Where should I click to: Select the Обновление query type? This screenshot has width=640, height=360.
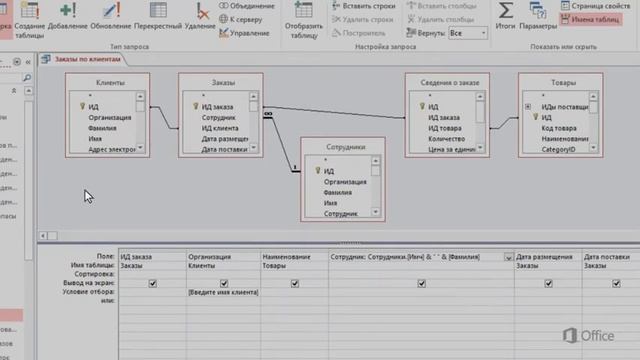coord(111,16)
